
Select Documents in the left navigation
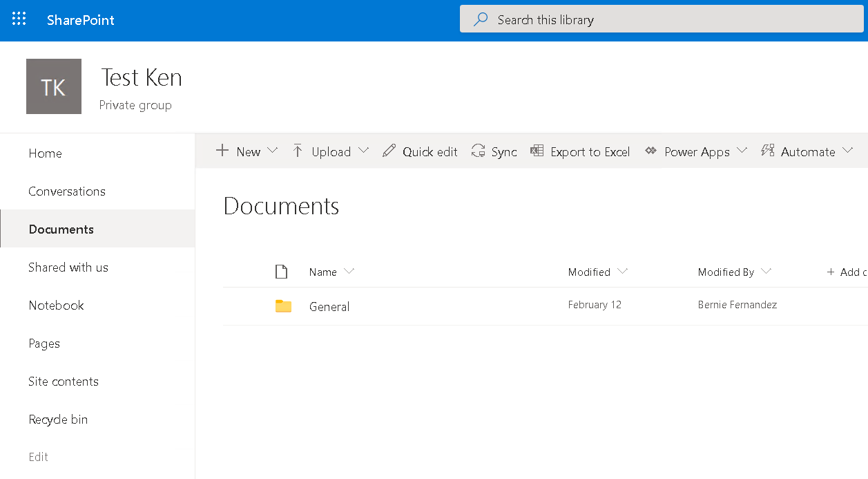tap(97, 229)
